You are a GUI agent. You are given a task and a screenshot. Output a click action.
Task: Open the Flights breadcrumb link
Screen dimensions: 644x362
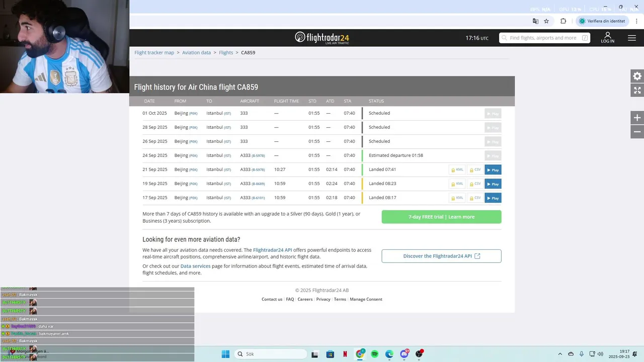click(x=226, y=52)
